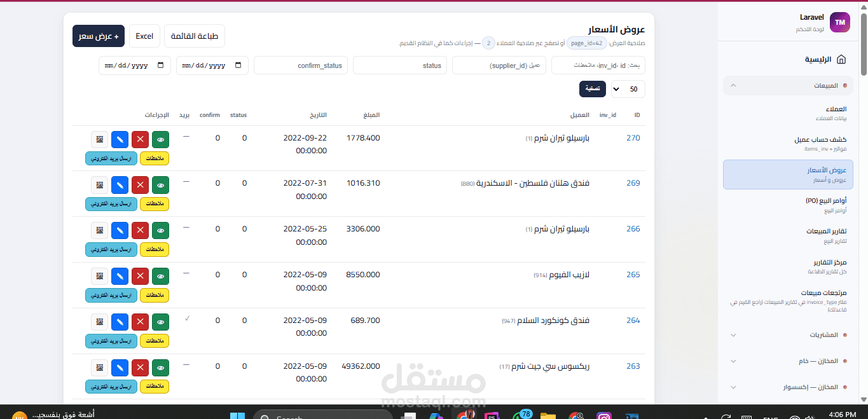Screen dimensions: 868x419
Task: Focus the status filter field
Action: [x=400, y=65]
